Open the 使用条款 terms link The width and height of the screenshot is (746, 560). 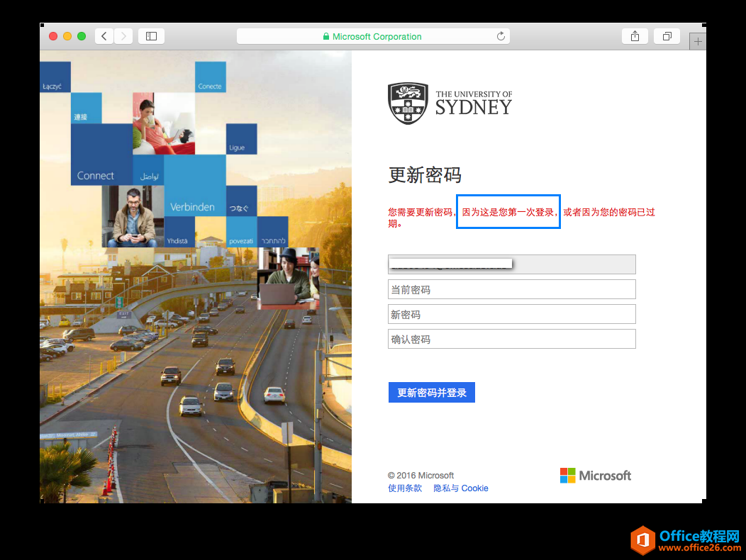(405, 488)
